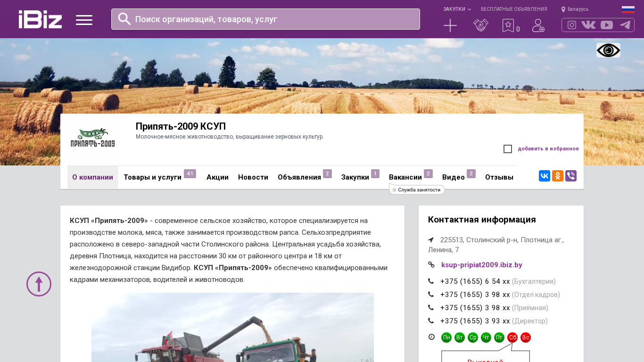644x362 pixels.
Task: Click phone icon next to Бухгалтерия number
Action: [x=431, y=281]
